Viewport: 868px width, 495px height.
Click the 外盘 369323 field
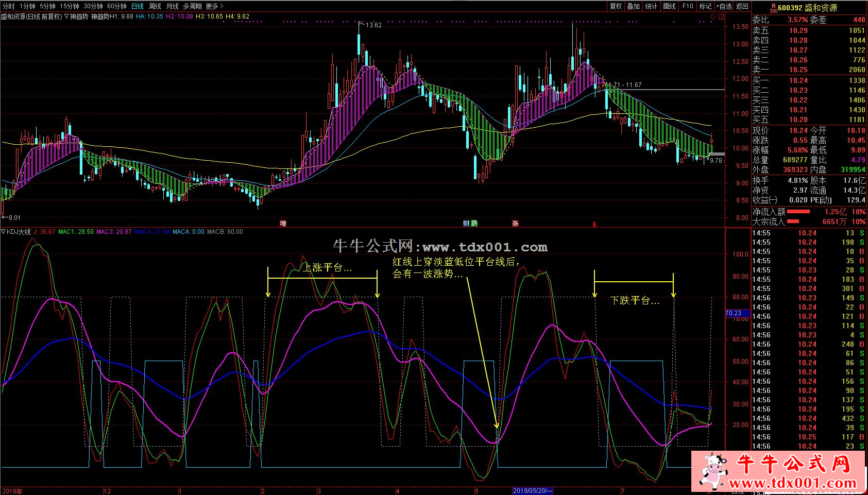click(780, 169)
